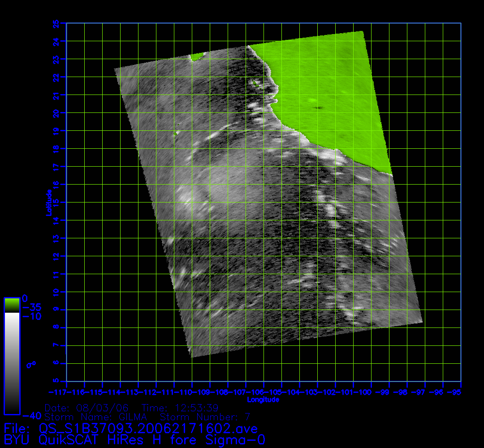
Task: Click the tiny green island near 19 latitude
Action: pos(177,133)
